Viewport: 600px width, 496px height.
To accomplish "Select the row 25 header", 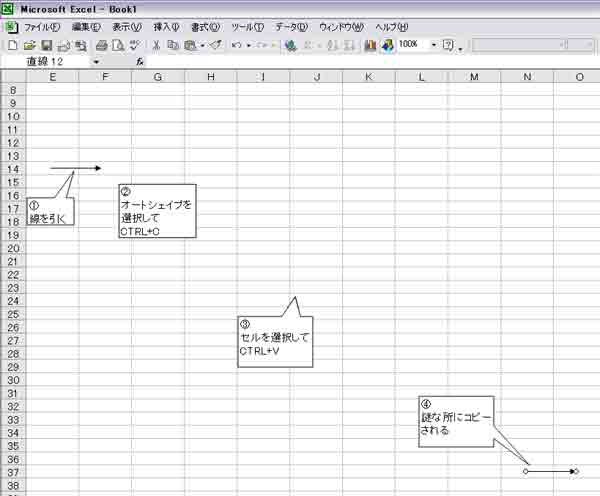I will (13, 314).
